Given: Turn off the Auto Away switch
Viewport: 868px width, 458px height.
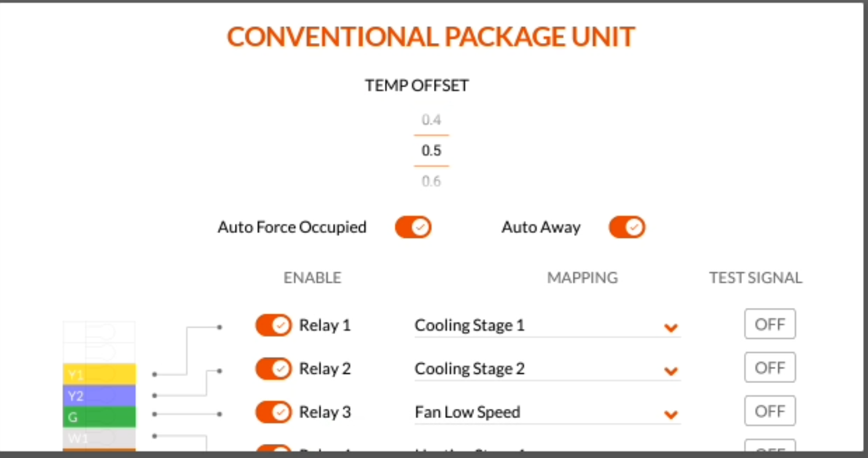Looking at the screenshot, I should 627,227.
